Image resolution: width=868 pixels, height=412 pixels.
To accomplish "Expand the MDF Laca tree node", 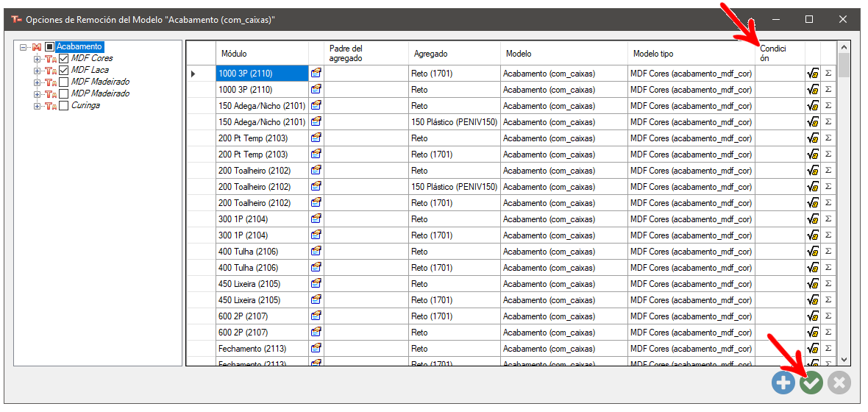I will click(37, 71).
